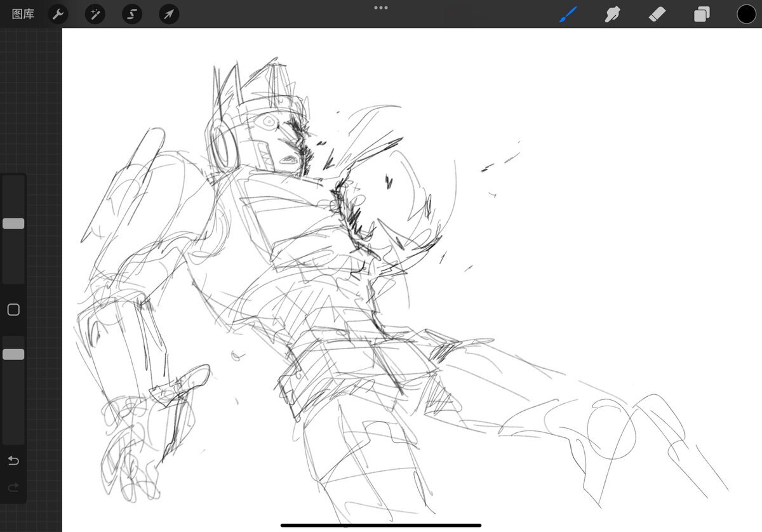The height and width of the screenshot is (532, 762).
Task: Open the 图库 gallery
Action: (x=23, y=14)
